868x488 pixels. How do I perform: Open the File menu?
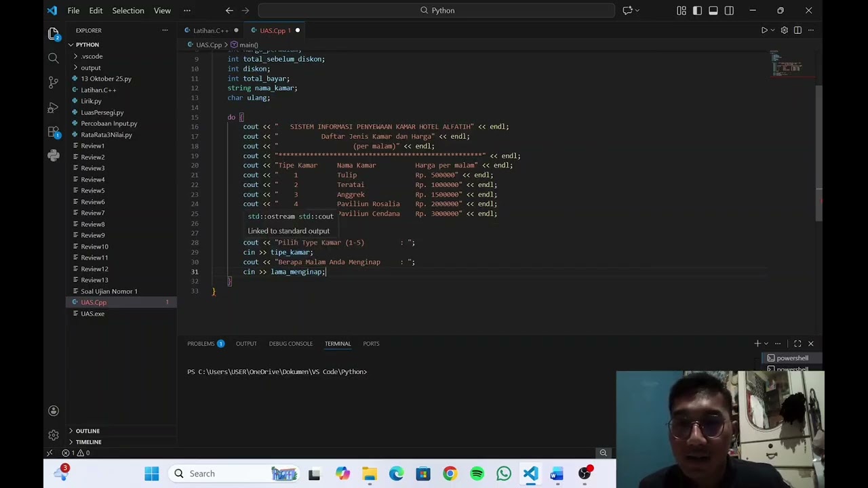(x=73, y=10)
